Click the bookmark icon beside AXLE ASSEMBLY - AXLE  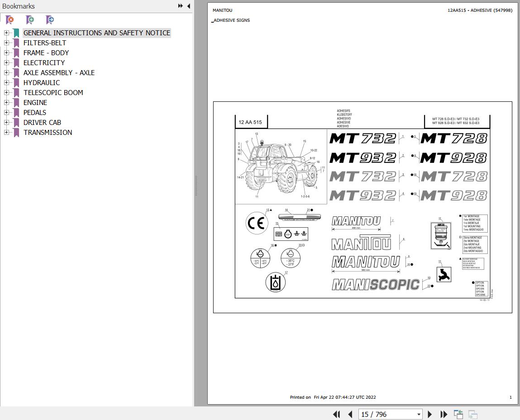pyautogui.click(x=16, y=73)
